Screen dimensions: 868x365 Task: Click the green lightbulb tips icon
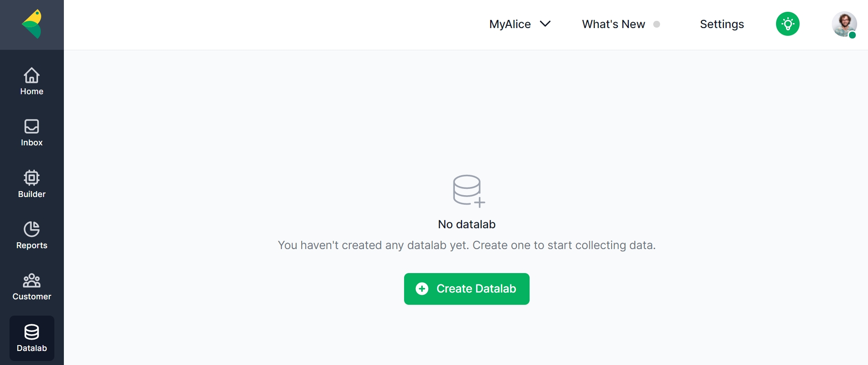click(x=787, y=24)
